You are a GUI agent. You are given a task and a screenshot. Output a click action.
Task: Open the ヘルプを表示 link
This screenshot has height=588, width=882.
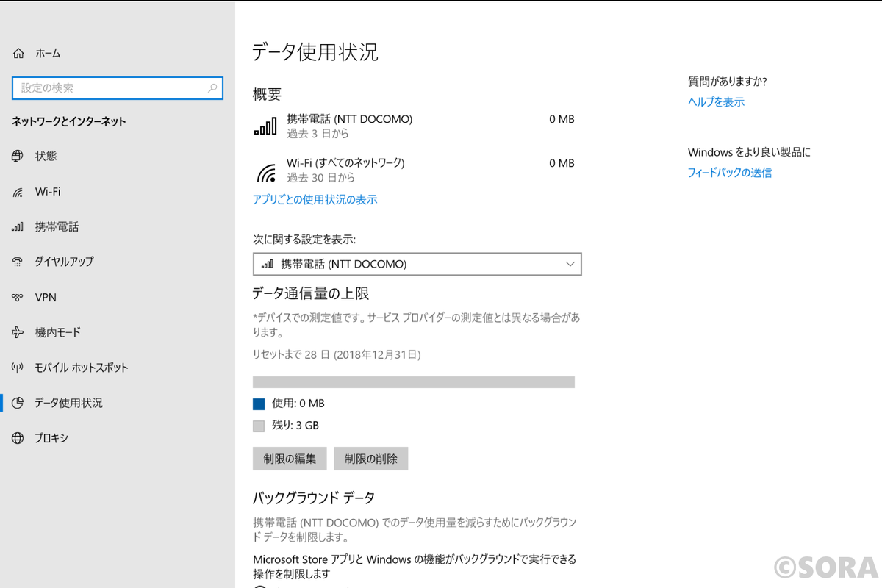point(716,102)
